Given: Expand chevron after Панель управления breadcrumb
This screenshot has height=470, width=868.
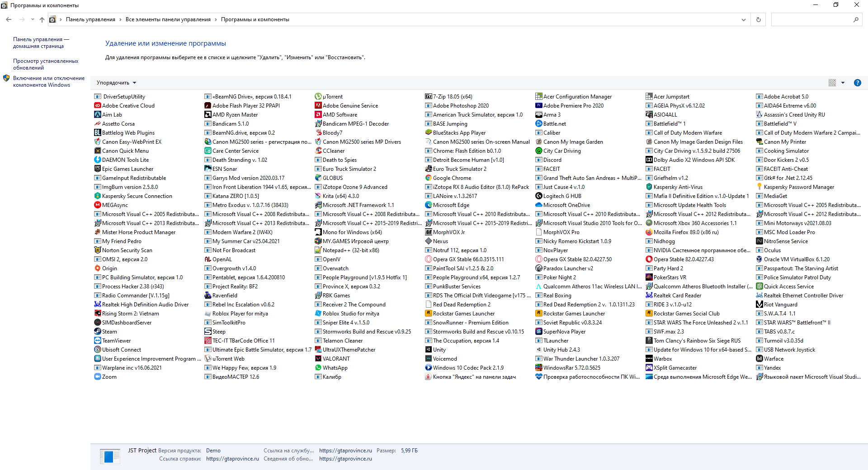Looking at the screenshot, I should pyautogui.click(x=120, y=19).
